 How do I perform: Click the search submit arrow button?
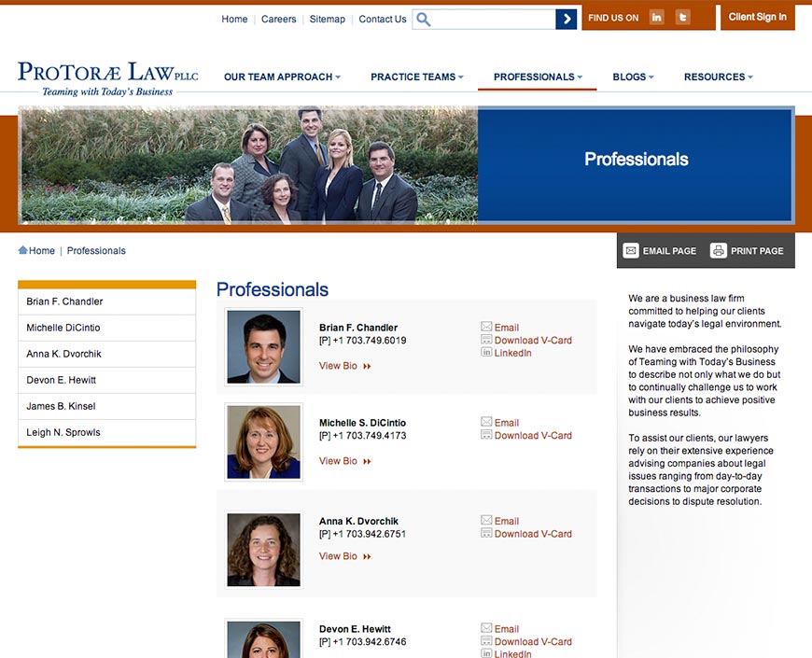coord(566,20)
